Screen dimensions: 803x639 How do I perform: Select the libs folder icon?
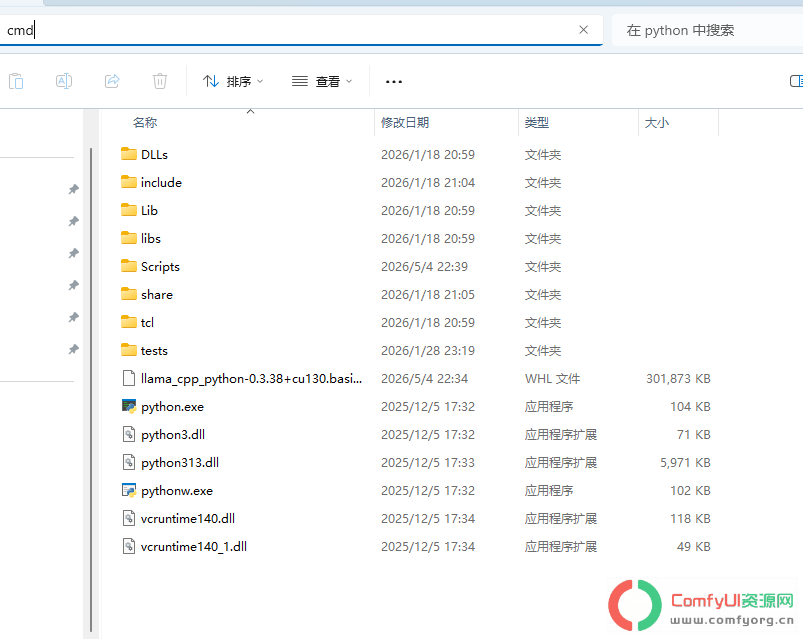pos(129,238)
